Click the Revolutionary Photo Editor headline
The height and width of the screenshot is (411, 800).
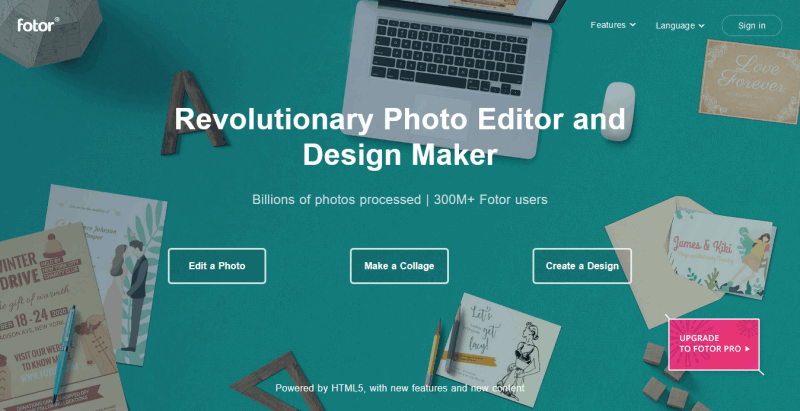(x=400, y=137)
